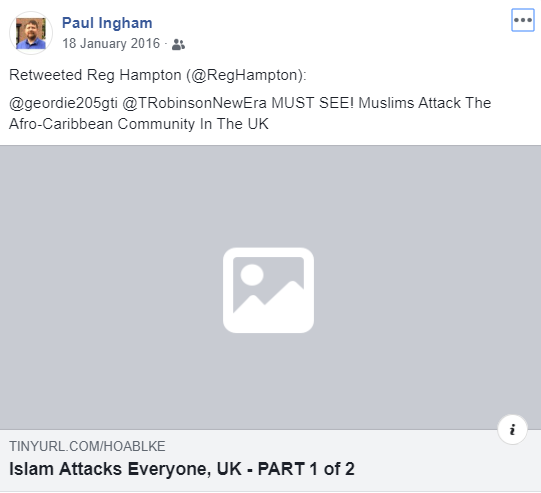Open the three-dot post options menu
Screen dimensions: 541x493
(x=523, y=20)
